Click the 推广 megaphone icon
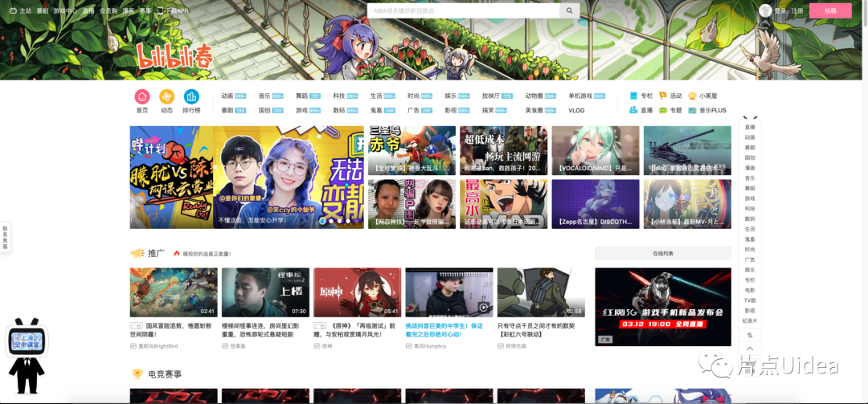Screen dimensions: 868x404 click(137, 254)
